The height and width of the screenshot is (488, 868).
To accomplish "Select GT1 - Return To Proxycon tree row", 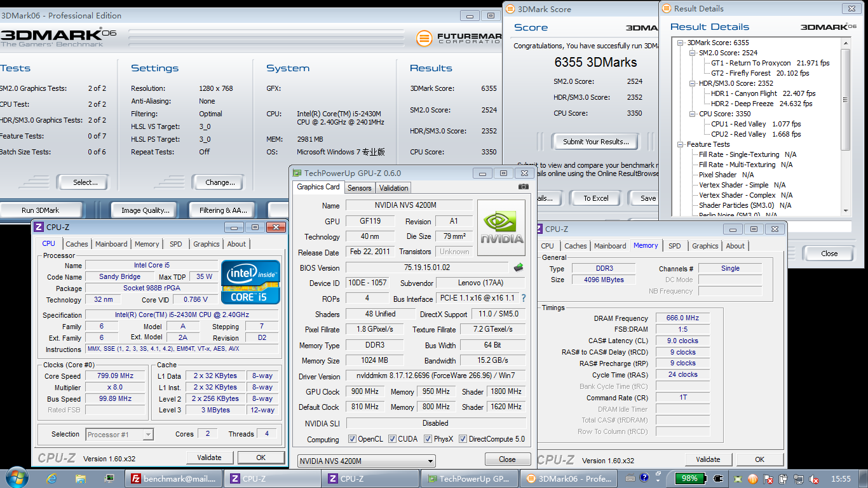I will point(770,63).
